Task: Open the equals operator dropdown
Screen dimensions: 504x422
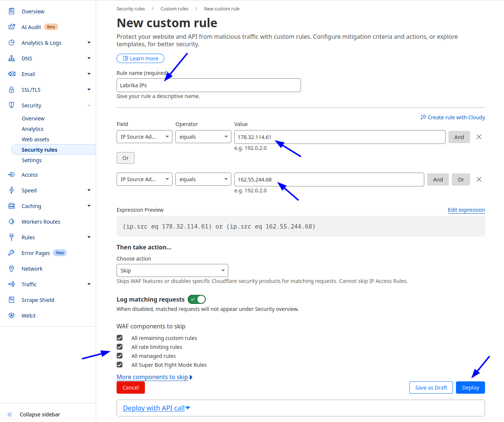Action: click(x=203, y=136)
